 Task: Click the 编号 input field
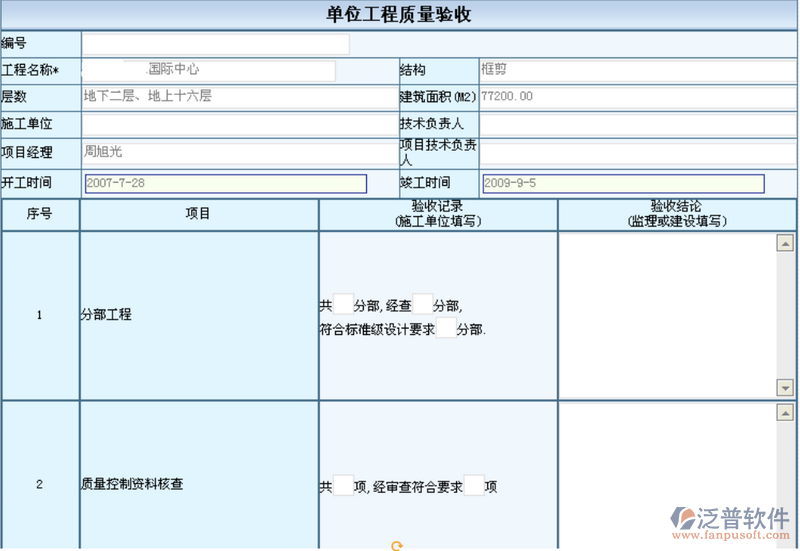216,44
